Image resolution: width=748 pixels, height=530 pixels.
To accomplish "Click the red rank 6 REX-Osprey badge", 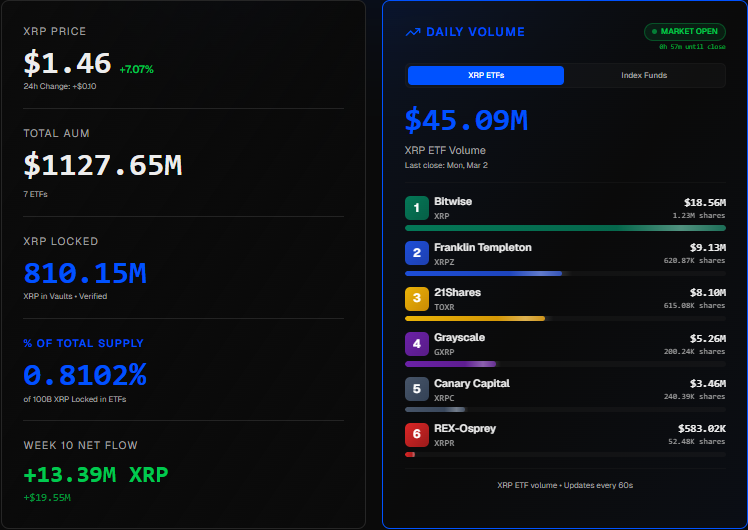I will 417,435.
